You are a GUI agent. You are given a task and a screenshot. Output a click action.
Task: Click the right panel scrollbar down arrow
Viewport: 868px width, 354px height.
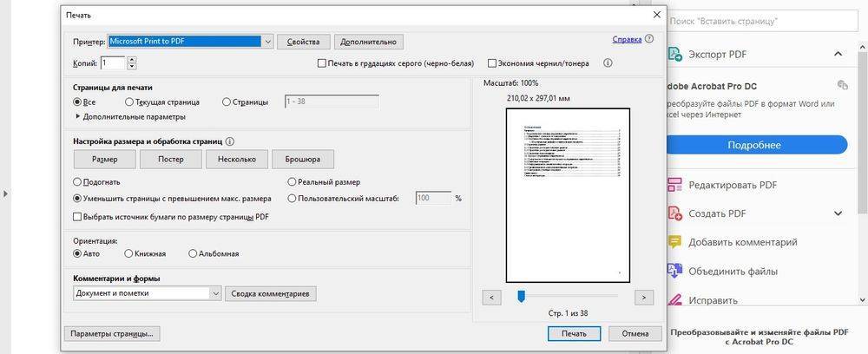863,298
